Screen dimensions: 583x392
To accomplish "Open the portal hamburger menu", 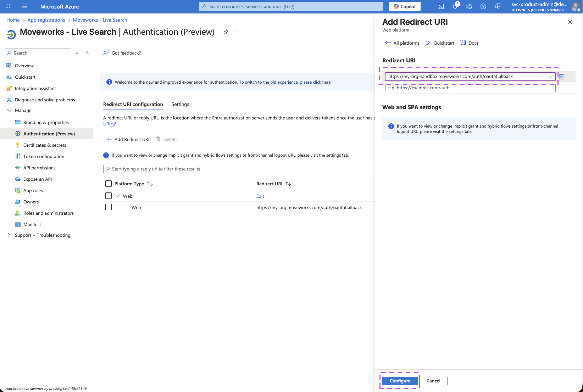I will (25, 6).
